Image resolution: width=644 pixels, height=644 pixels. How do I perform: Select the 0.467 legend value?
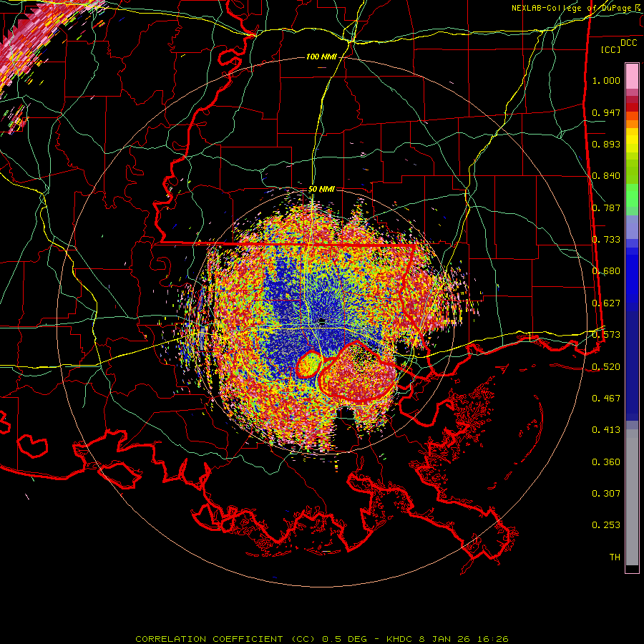pyautogui.click(x=606, y=399)
